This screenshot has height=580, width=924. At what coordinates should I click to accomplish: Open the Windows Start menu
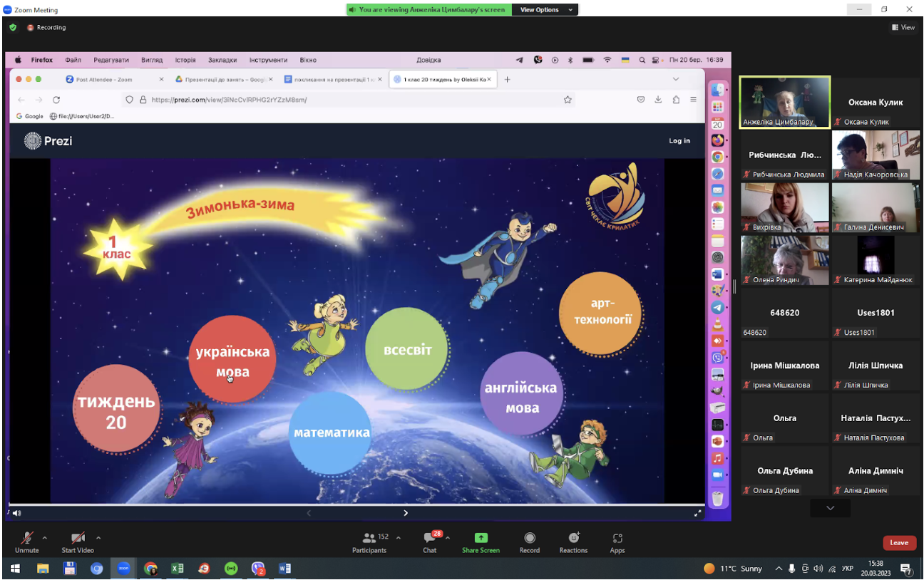pyautogui.click(x=14, y=569)
